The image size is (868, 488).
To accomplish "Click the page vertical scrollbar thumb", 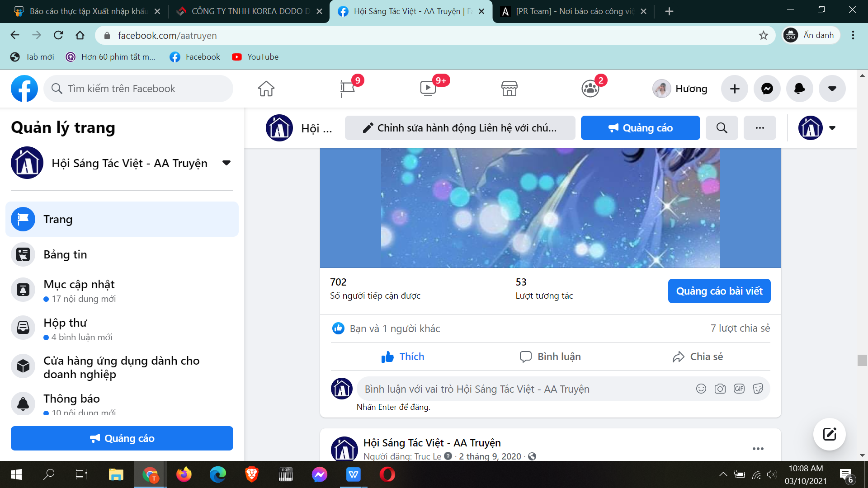I will click(x=862, y=360).
